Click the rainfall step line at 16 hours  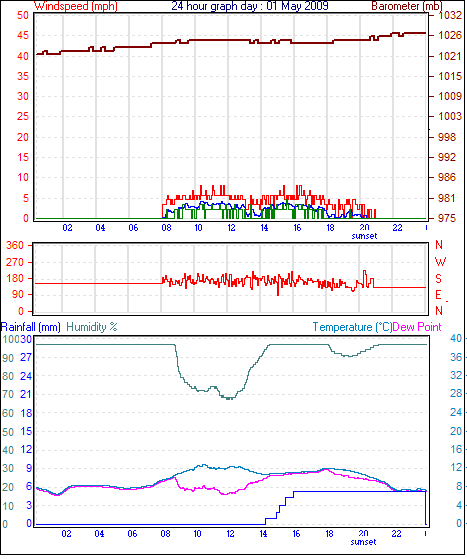294,494
